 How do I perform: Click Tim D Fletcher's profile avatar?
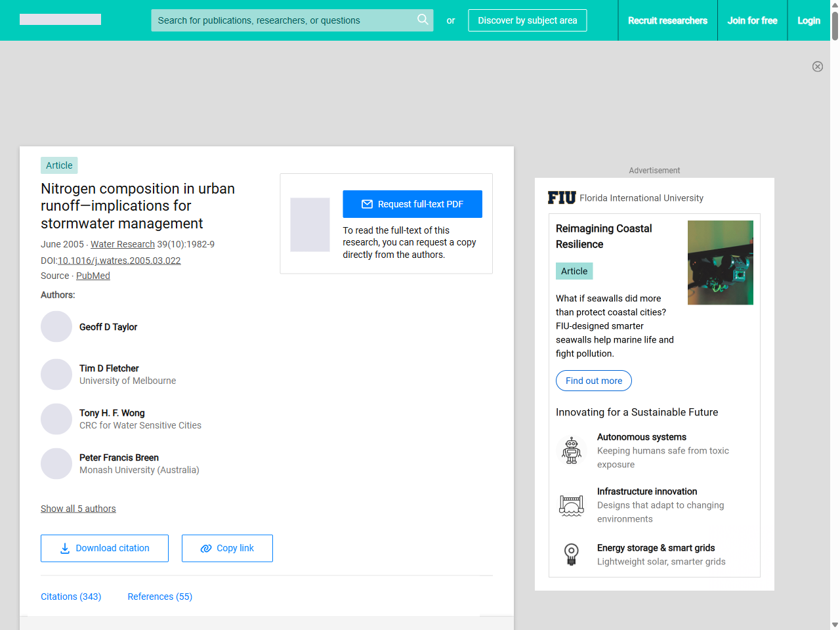coord(56,374)
